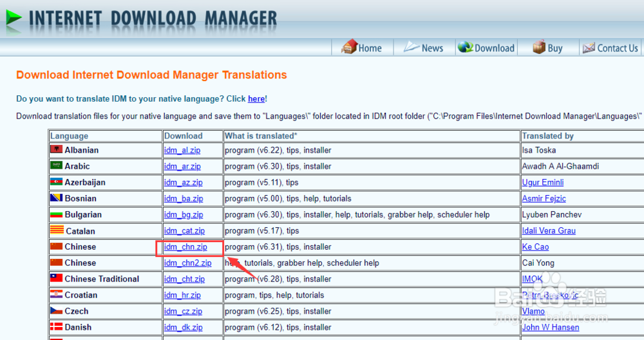Open the Home menu item
Viewport: 644px width, 340px height.
coord(370,48)
